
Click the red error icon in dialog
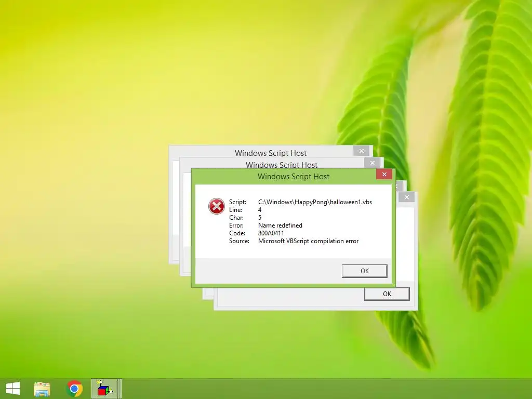coord(217,206)
